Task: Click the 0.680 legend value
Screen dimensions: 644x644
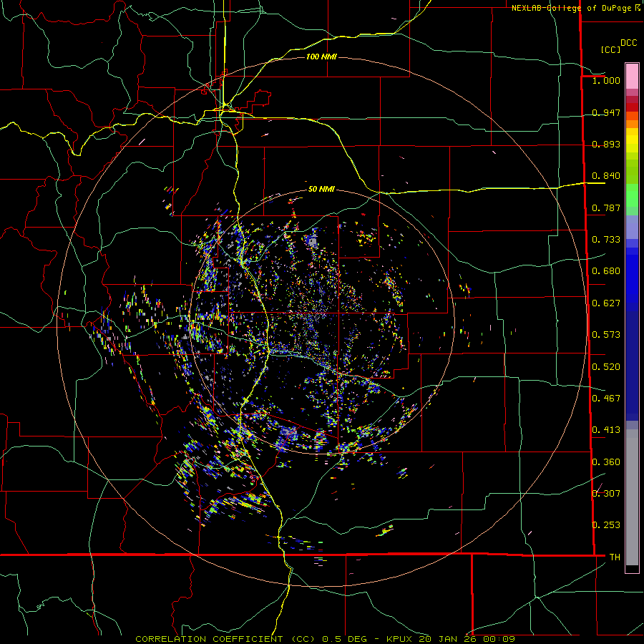Action: [x=606, y=271]
